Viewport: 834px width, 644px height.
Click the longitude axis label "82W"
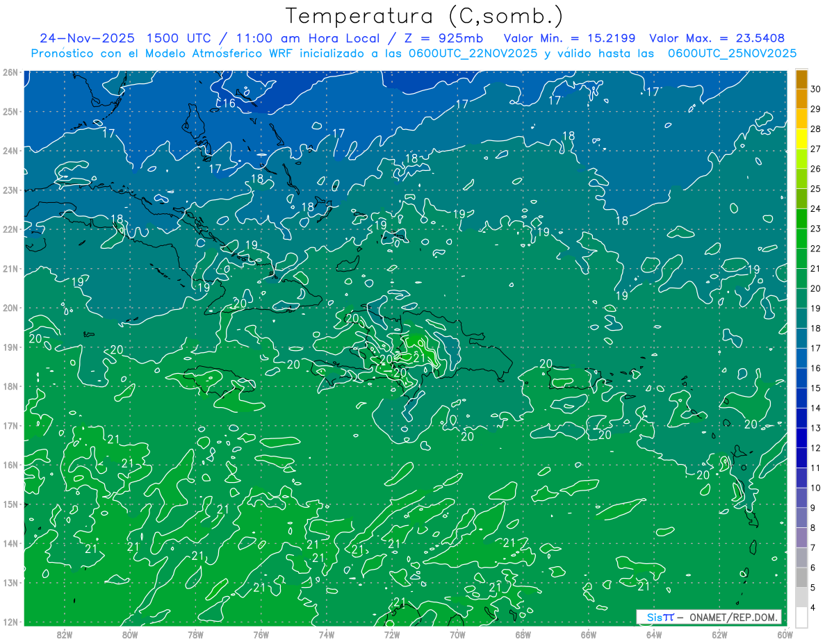[65, 634]
